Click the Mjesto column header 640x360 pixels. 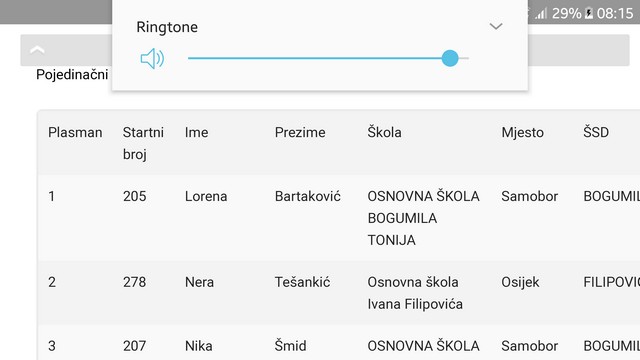pyautogui.click(x=522, y=132)
